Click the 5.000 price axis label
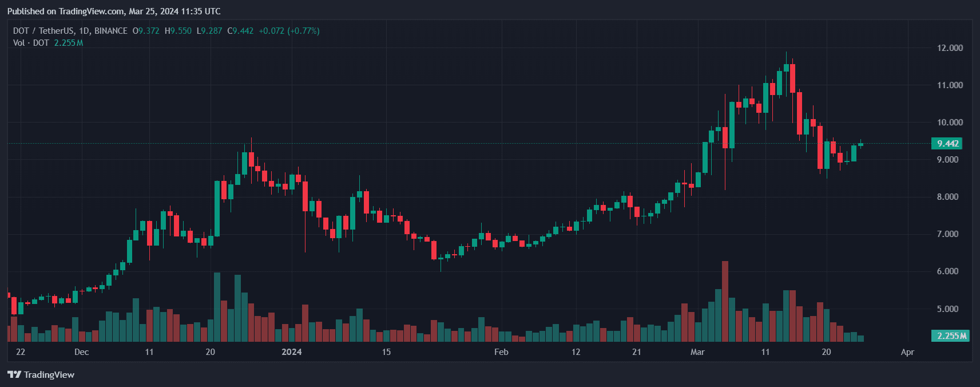Screen dimensions: 980x387 950,309
